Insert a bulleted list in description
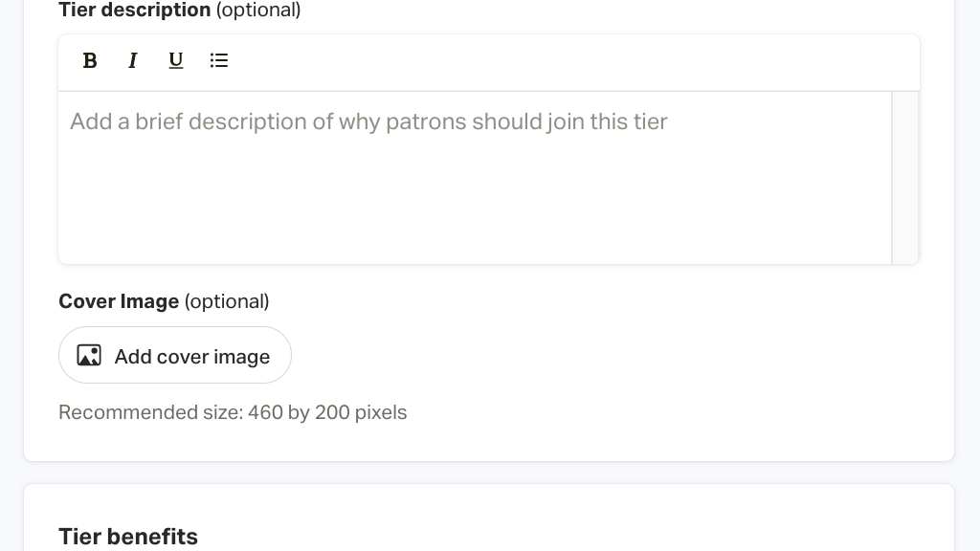 [x=219, y=60]
